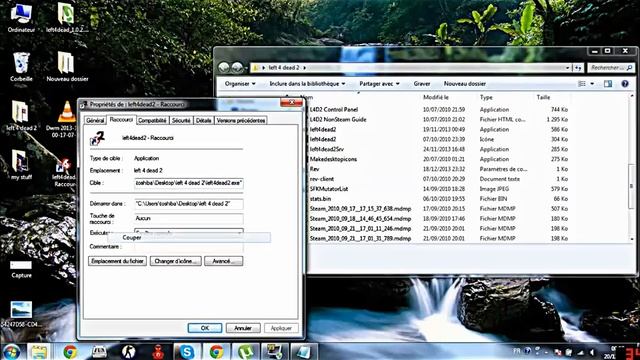
Task: Click the network signal tray icon
Action: tap(580, 352)
